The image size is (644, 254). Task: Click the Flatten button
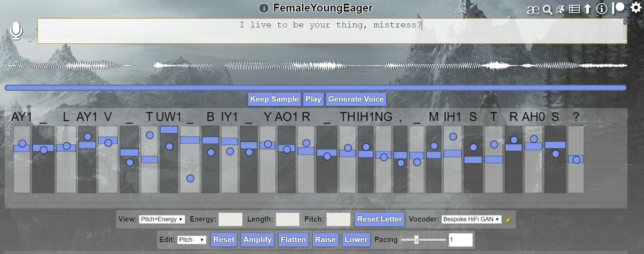pyautogui.click(x=293, y=240)
